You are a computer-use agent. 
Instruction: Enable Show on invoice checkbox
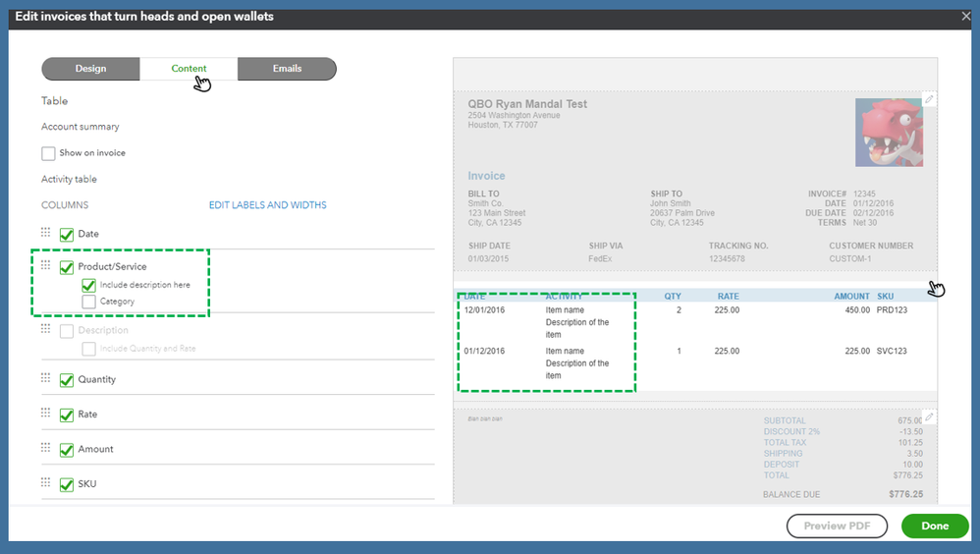pyautogui.click(x=48, y=153)
